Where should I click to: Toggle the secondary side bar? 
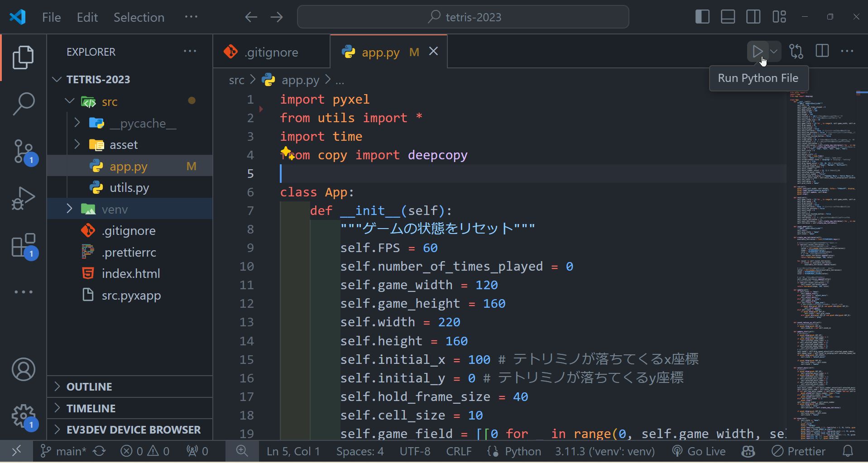point(753,17)
